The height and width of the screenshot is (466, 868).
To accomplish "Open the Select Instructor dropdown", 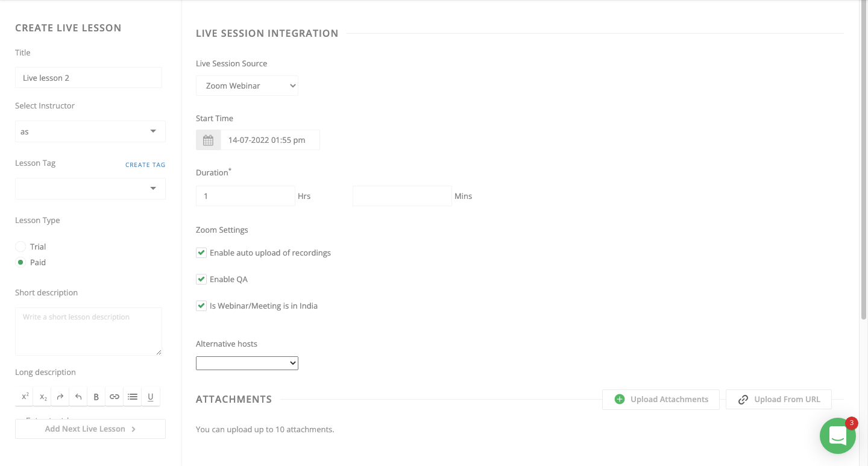I will coord(90,131).
